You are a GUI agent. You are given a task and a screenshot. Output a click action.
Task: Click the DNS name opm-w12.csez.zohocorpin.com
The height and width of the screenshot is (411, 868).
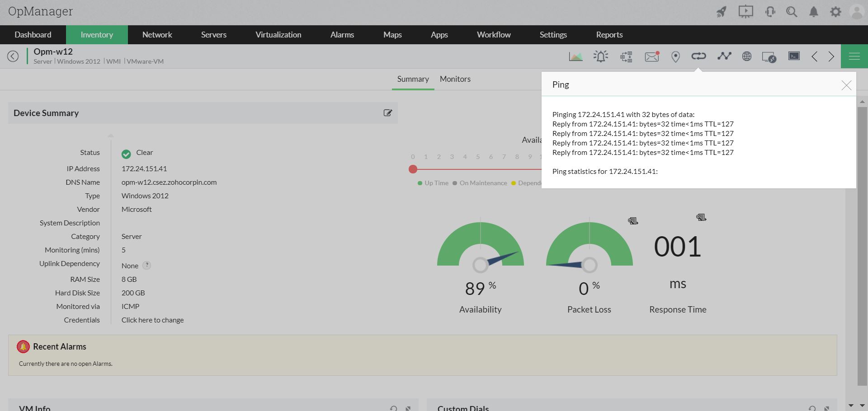click(x=169, y=182)
